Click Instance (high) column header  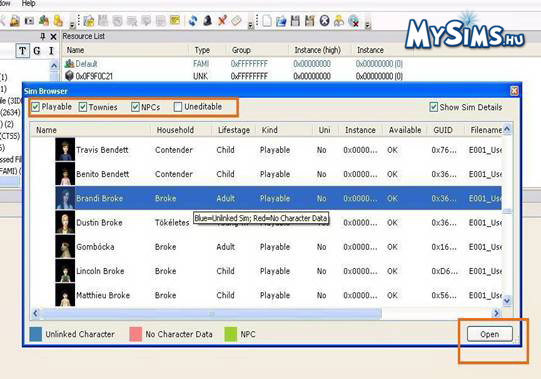pyautogui.click(x=319, y=50)
